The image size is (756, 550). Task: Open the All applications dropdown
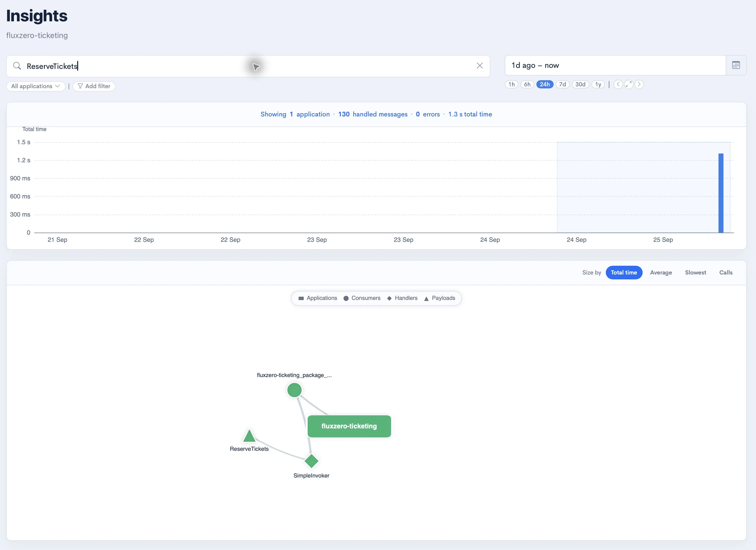point(36,86)
